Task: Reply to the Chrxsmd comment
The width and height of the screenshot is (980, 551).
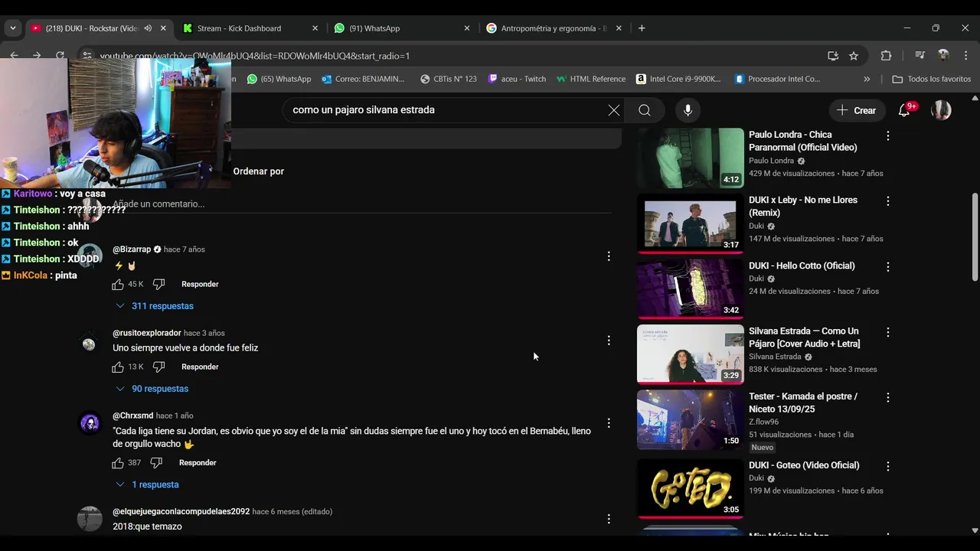Action: (x=198, y=462)
